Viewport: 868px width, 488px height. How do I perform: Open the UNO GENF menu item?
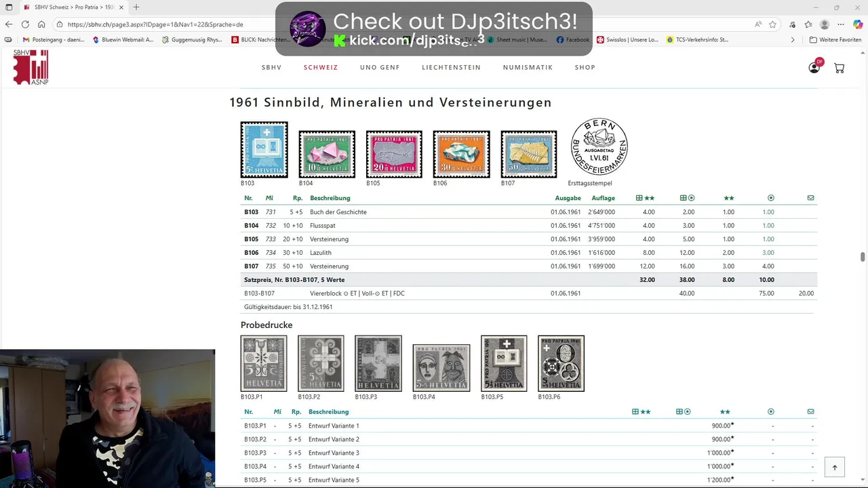[x=380, y=67]
